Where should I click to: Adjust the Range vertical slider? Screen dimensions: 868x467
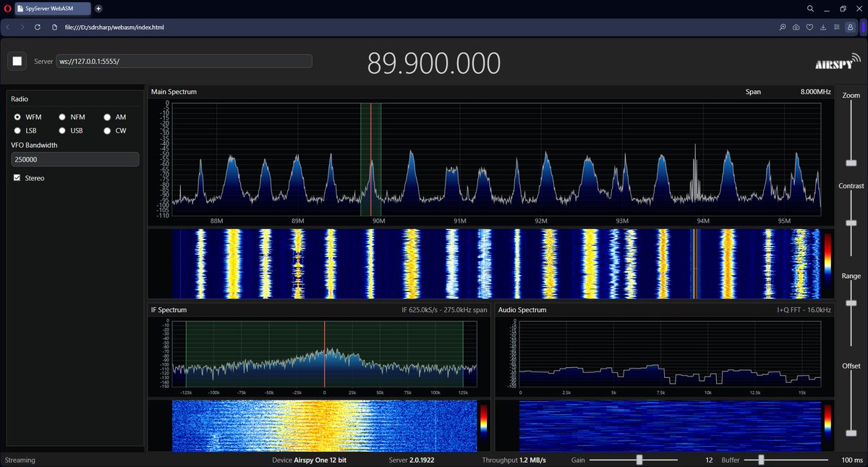(851, 302)
